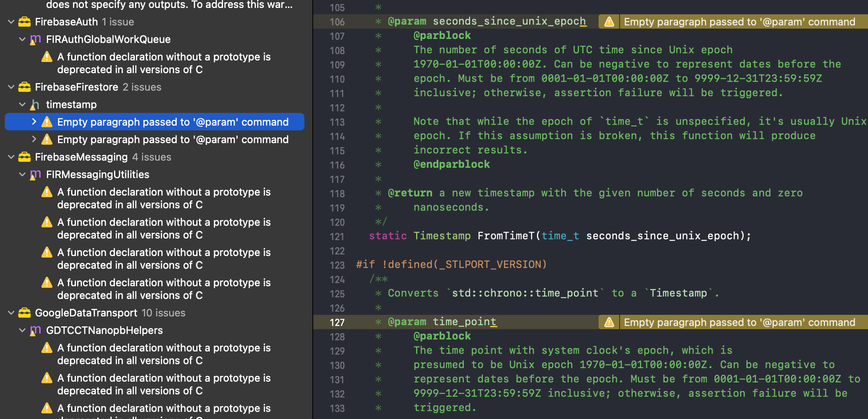Click the line 106 warning message banner
The image size is (868, 419).
click(x=739, y=22)
